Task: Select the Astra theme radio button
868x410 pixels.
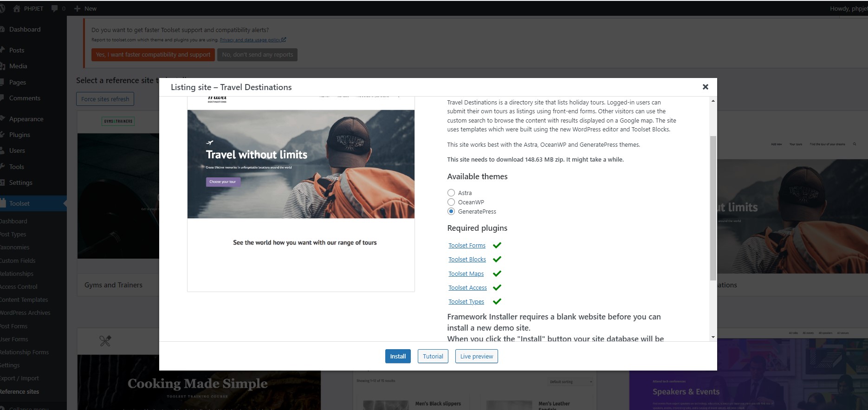Action: click(x=451, y=193)
